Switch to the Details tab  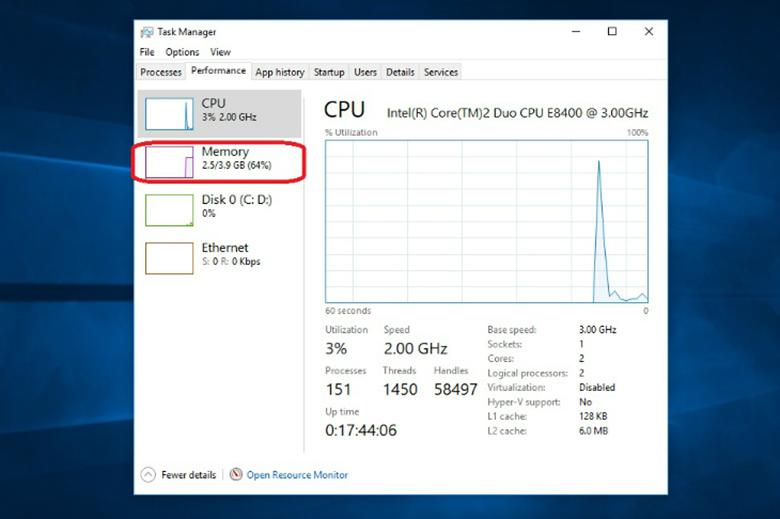pyautogui.click(x=400, y=72)
